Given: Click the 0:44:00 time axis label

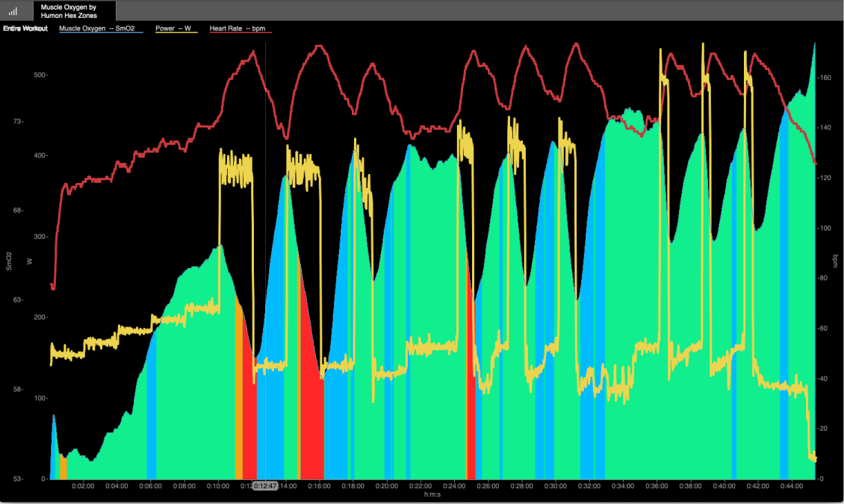Looking at the screenshot, I should 791,486.
